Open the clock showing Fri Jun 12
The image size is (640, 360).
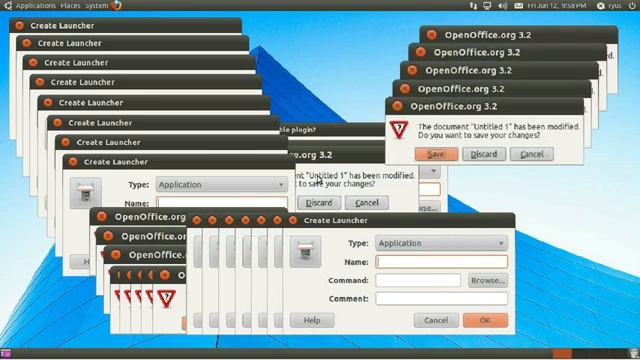[556, 6]
